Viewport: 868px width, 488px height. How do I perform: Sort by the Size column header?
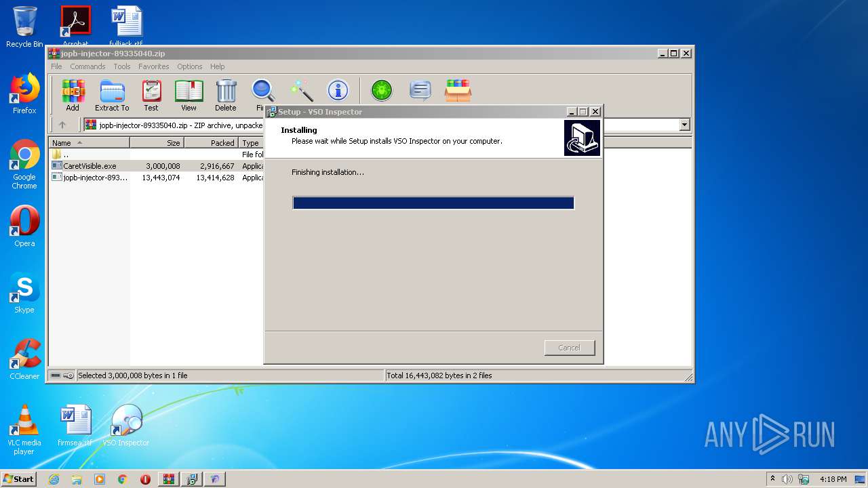157,143
